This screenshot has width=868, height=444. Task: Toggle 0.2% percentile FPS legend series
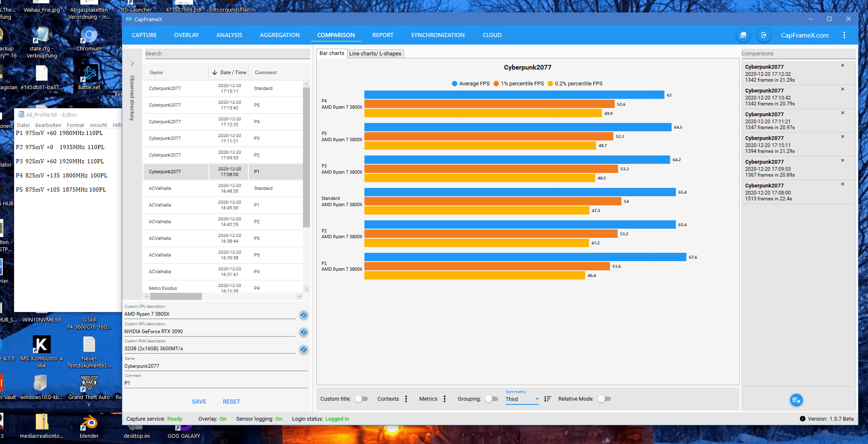575,84
